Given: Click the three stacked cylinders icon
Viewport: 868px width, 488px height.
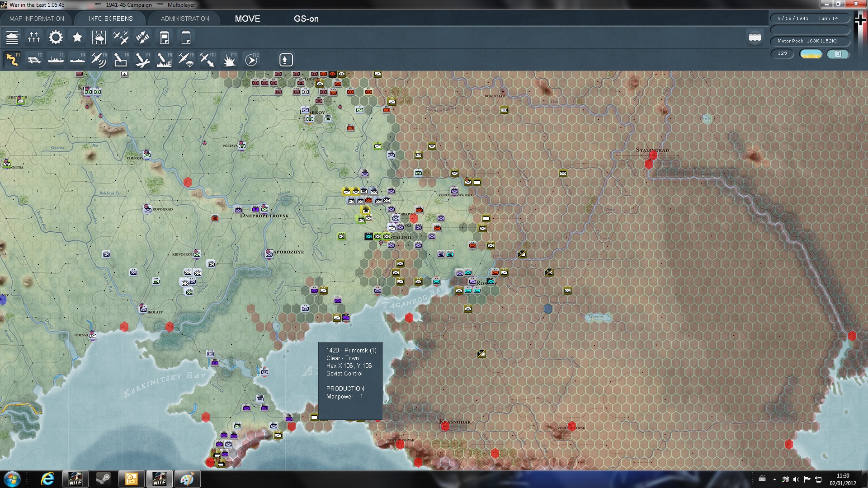Looking at the screenshot, I should (x=755, y=38).
